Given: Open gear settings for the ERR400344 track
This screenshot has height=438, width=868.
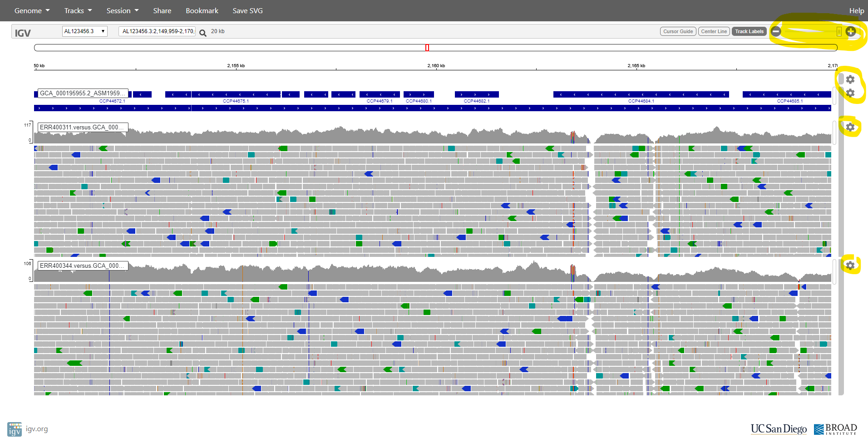Looking at the screenshot, I should tap(850, 266).
